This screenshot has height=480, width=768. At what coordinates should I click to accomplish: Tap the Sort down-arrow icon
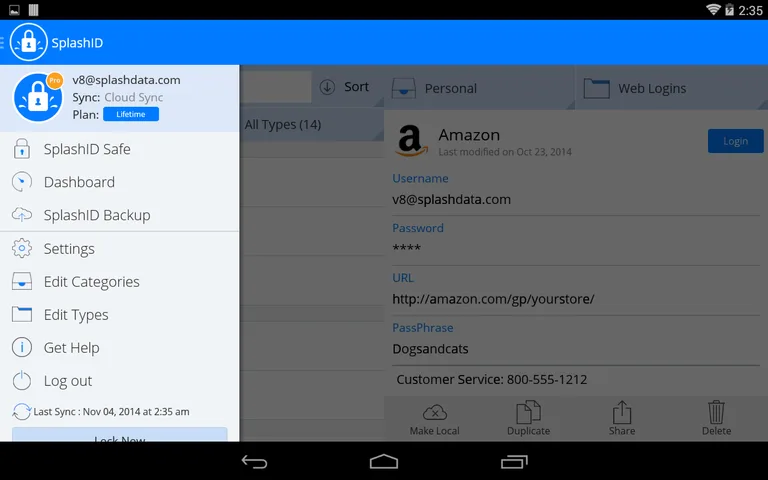[327, 87]
